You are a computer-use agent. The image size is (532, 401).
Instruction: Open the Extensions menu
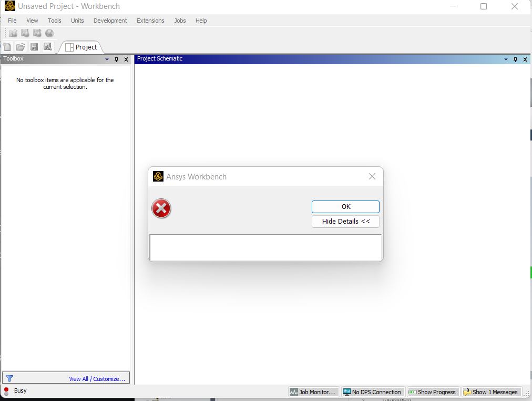(x=150, y=21)
